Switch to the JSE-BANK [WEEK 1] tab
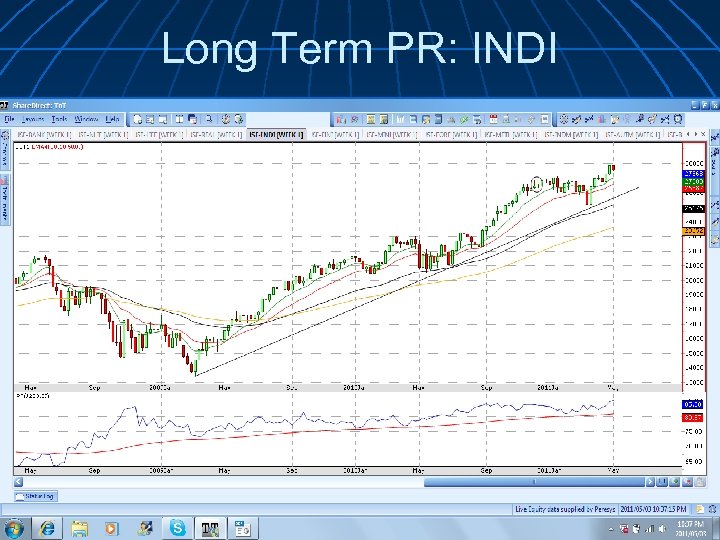This screenshot has height=540, width=720. (43, 135)
